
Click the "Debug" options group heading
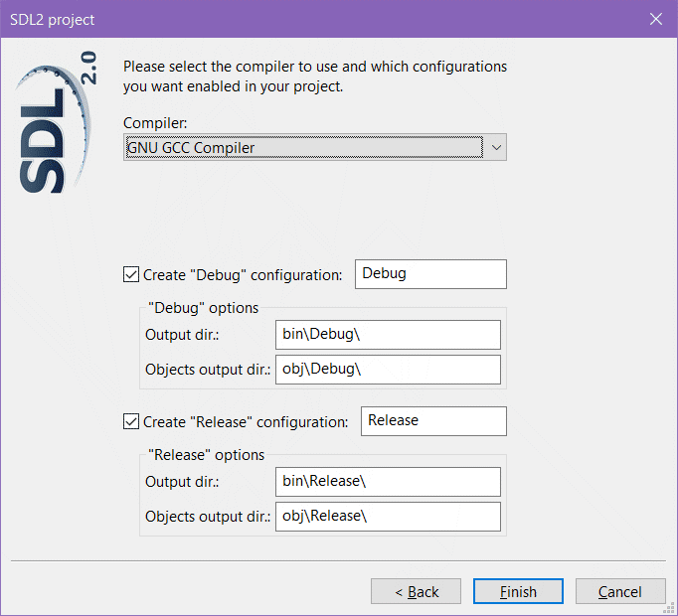[x=203, y=308]
